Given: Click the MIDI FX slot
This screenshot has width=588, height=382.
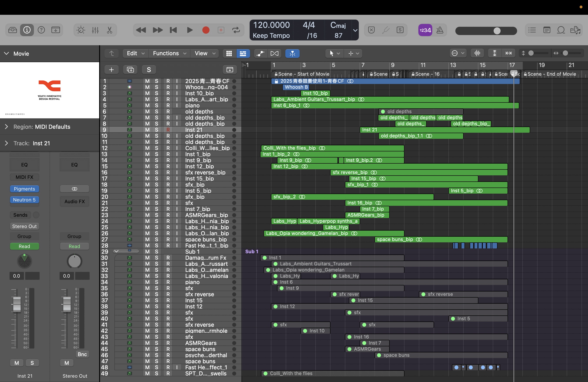Looking at the screenshot, I should point(24,177).
